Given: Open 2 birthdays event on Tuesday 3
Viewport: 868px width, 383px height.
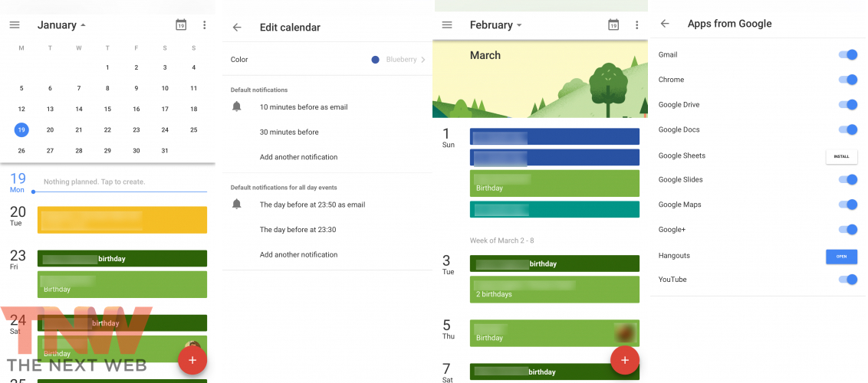Looking at the screenshot, I should click(x=554, y=290).
